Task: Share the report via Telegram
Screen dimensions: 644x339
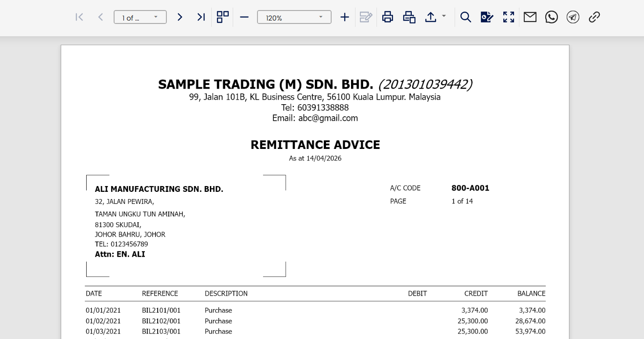Action: (573, 17)
